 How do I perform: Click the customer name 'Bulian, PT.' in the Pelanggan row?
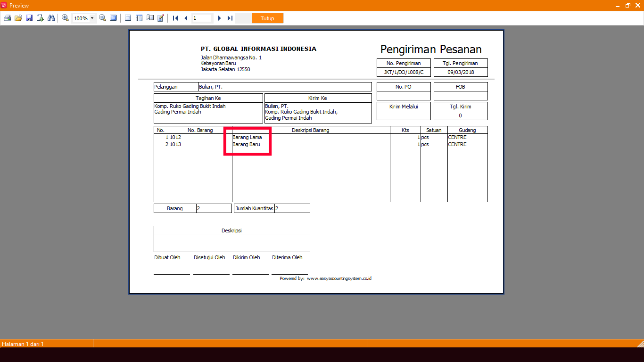point(210,87)
